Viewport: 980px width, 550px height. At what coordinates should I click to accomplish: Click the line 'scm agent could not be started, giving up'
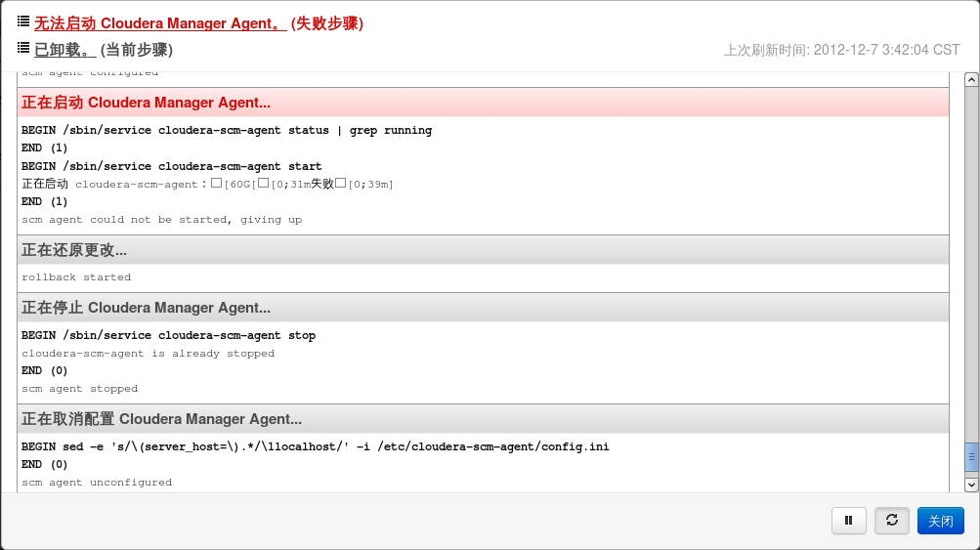tap(162, 220)
